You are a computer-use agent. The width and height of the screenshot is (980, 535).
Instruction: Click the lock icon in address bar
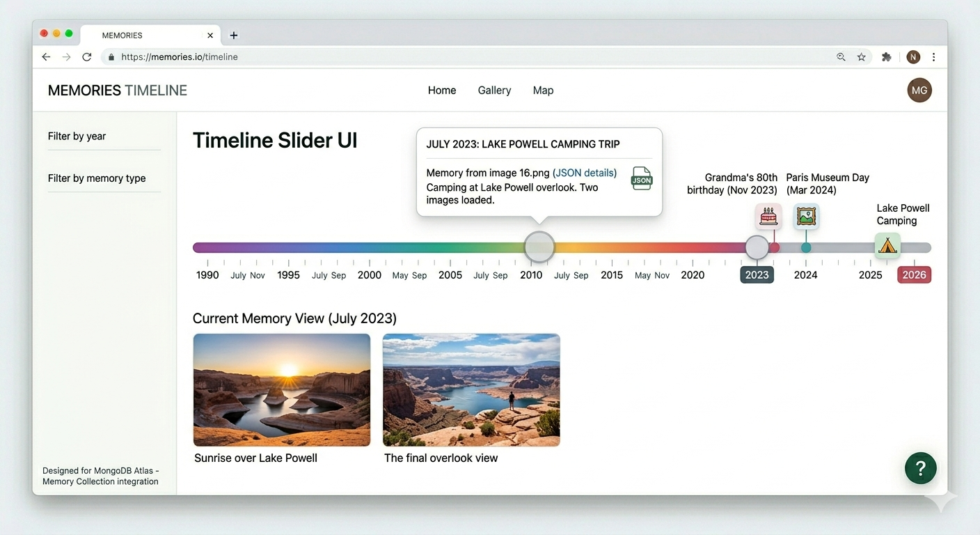111,57
